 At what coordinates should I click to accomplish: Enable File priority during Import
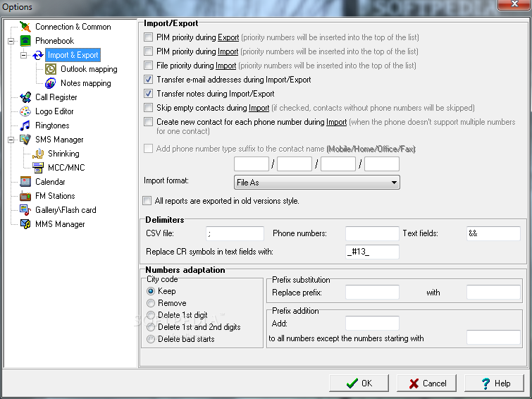coord(148,65)
